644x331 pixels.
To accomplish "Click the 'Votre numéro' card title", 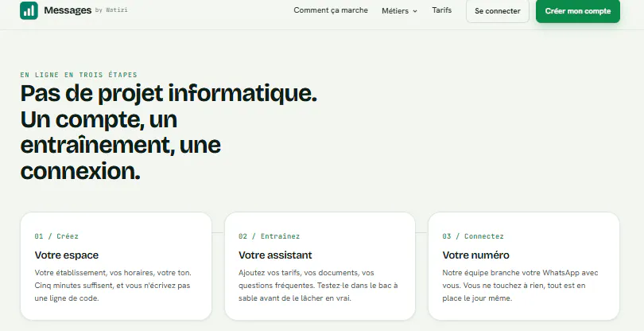I will point(475,255).
